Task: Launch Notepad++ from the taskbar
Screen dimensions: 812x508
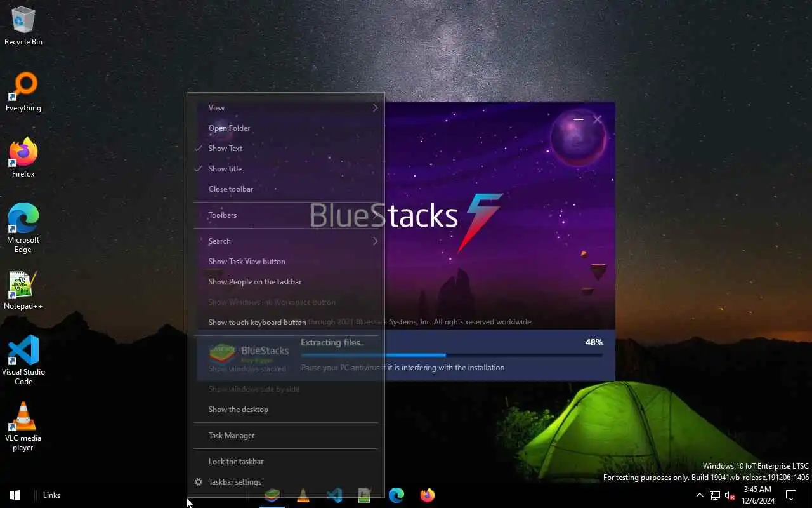Action: tap(365, 495)
